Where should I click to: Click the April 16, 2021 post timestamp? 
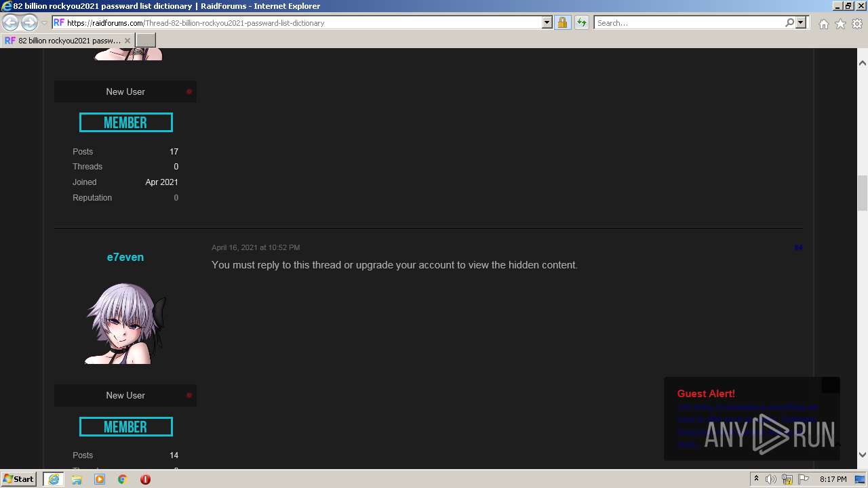coord(256,247)
